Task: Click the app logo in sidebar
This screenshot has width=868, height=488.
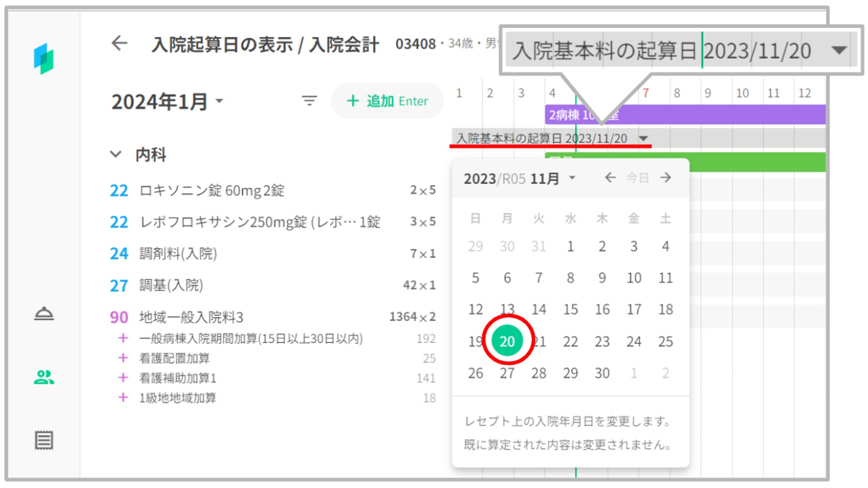Action: click(43, 59)
